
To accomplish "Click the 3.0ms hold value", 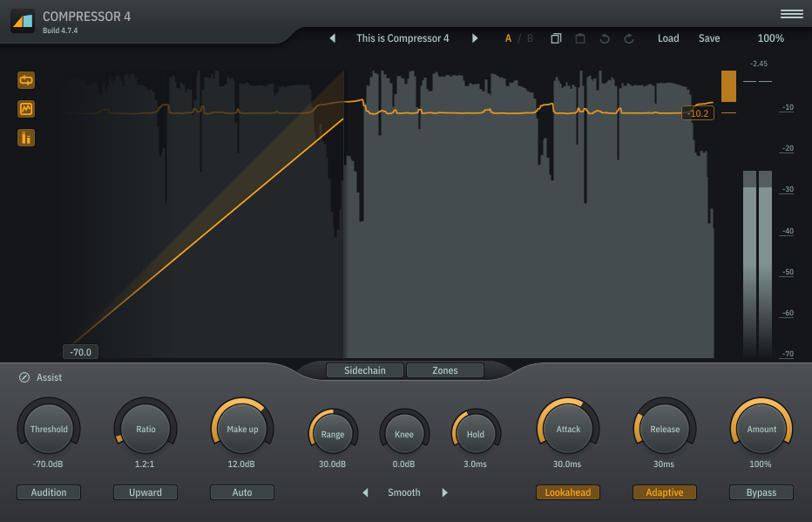I will click(x=475, y=464).
